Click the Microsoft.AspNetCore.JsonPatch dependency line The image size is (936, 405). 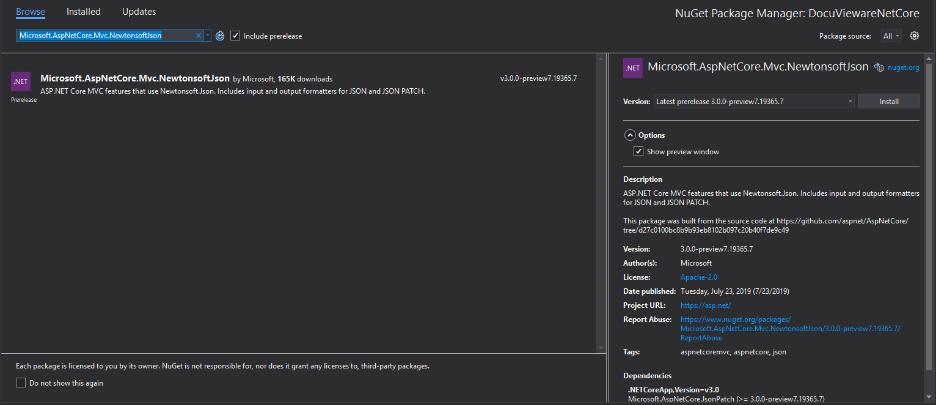pyautogui.click(x=728, y=398)
